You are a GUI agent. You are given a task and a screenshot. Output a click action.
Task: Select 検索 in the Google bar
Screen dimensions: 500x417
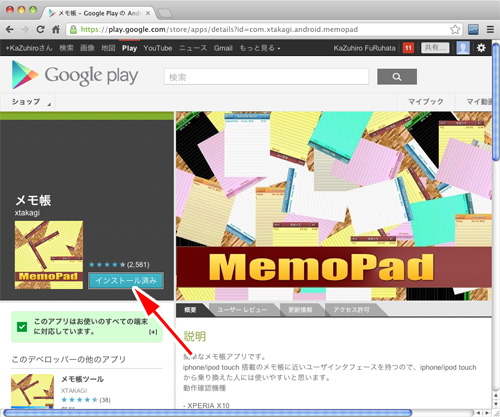[x=66, y=48]
